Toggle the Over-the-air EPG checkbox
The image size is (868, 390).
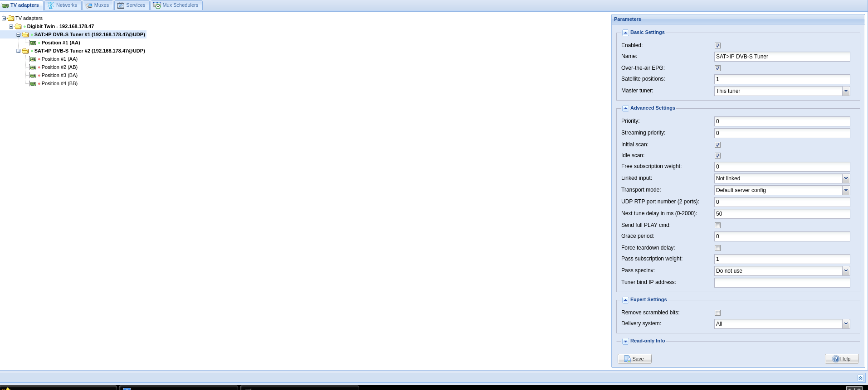point(717,68)
